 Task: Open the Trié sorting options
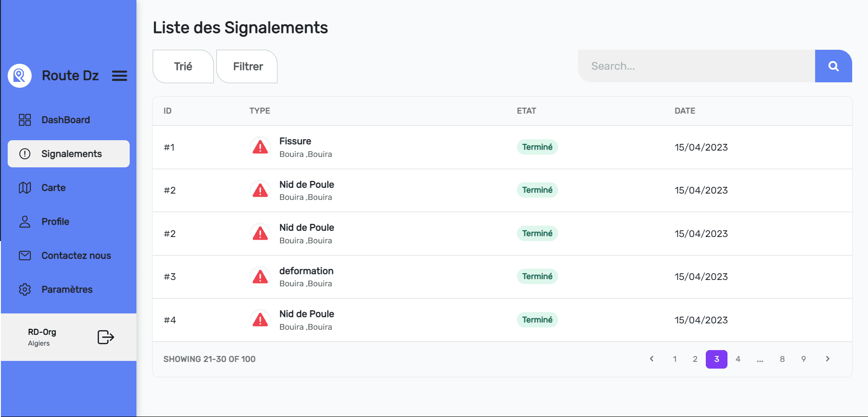click(x=183, y=66)
